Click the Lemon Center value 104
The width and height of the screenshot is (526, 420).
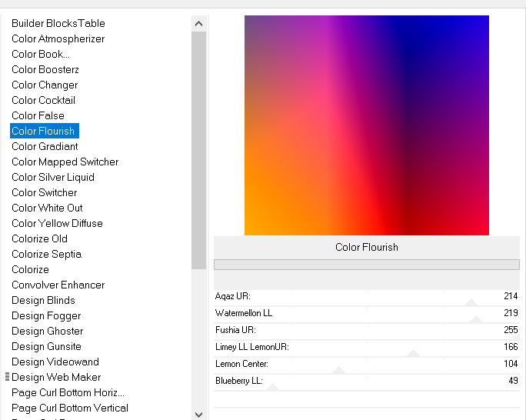click(511, 363)
